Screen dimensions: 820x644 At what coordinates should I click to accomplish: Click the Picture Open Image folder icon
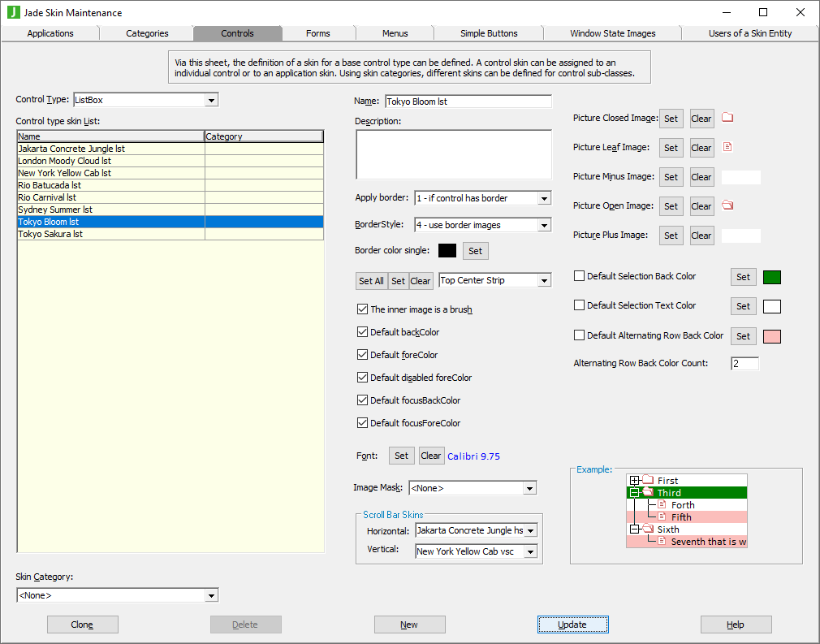pyautogui.click(x=727, y=205)
